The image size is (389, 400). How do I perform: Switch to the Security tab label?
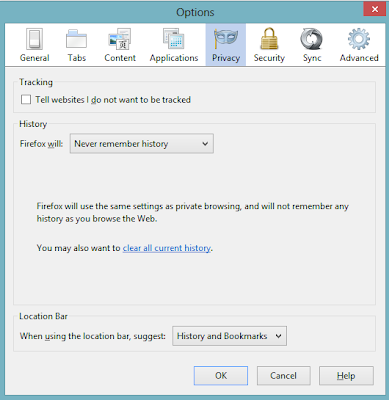coord(269,58)
